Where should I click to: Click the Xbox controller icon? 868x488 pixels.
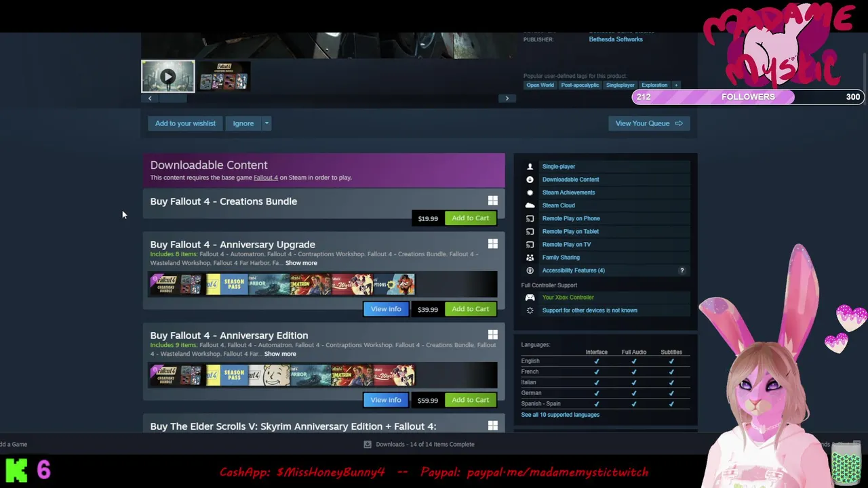tap(530, 298)
